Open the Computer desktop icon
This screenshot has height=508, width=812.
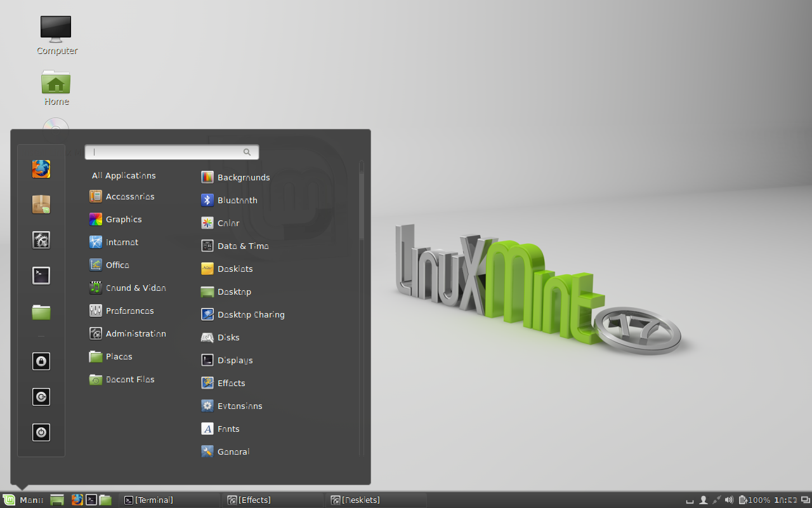(56, 35)
